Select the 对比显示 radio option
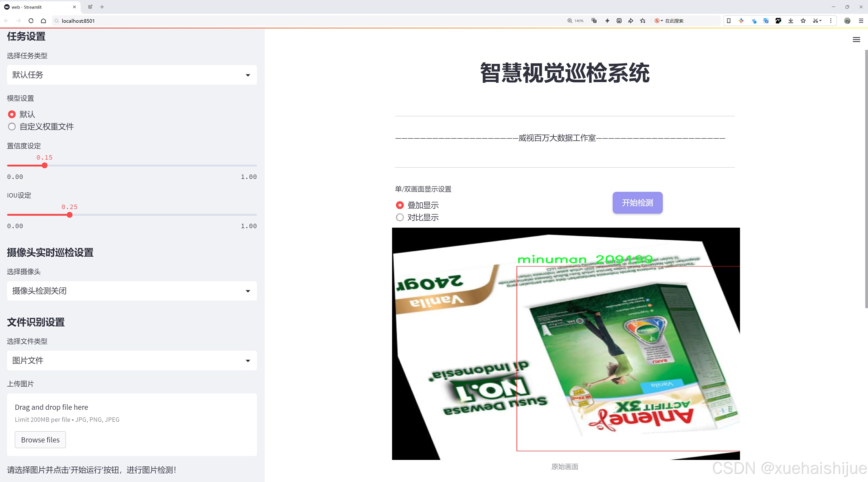The height and width of the screenshot is (482, 868). point(400,217)
